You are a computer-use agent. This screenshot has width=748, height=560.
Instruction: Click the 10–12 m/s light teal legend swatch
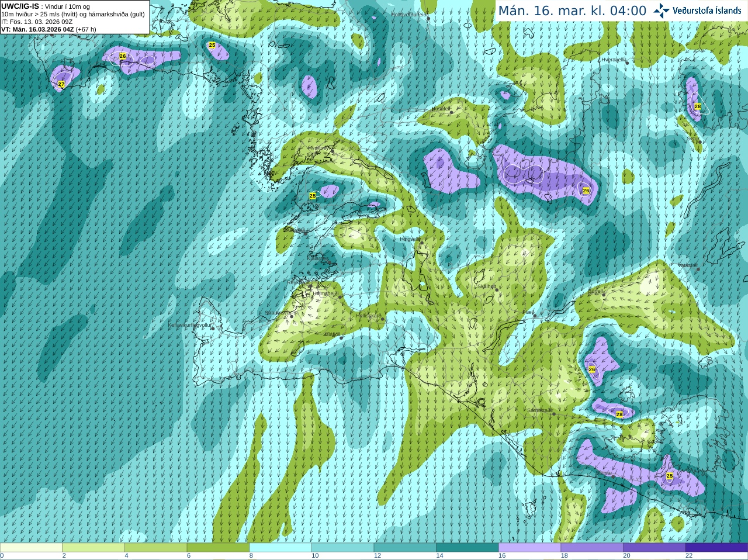point(342,548)
